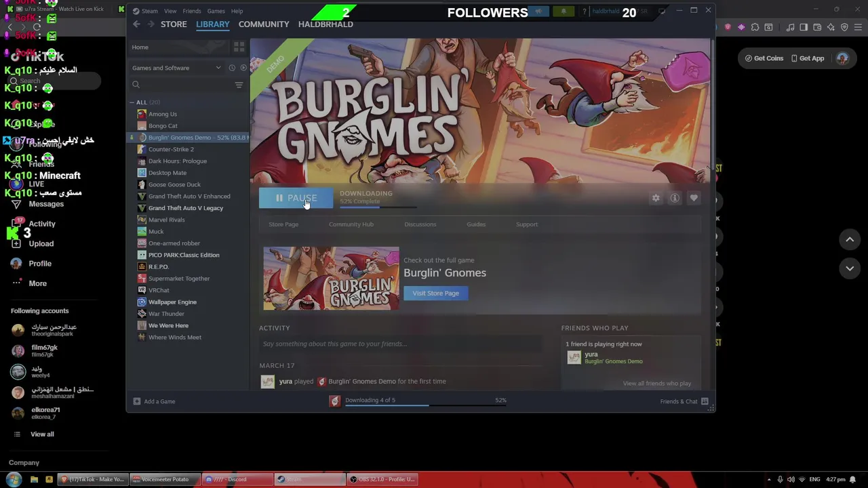Open OBS from the taskbar
This screenshot has width=868, height=488.
382,479
